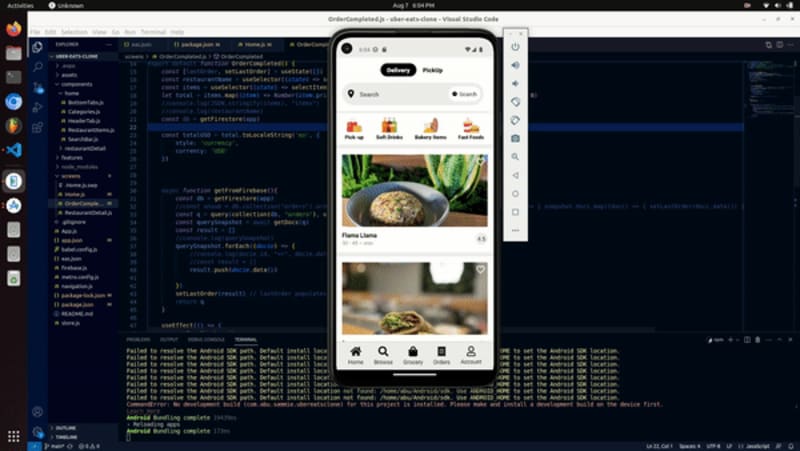Rotate the emulator left

click(x=515, y=102)
